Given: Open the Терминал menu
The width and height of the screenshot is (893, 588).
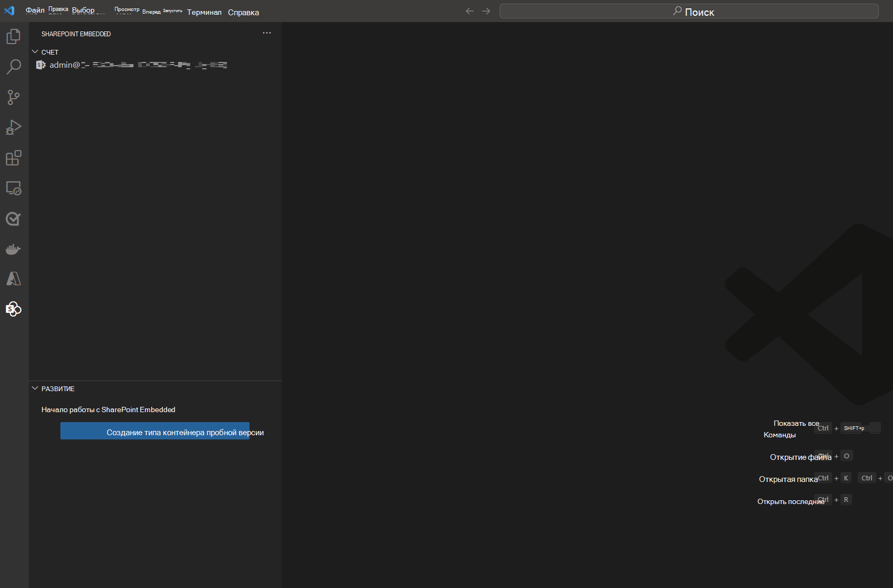Looking at the screenshot, I should point(204,12).
